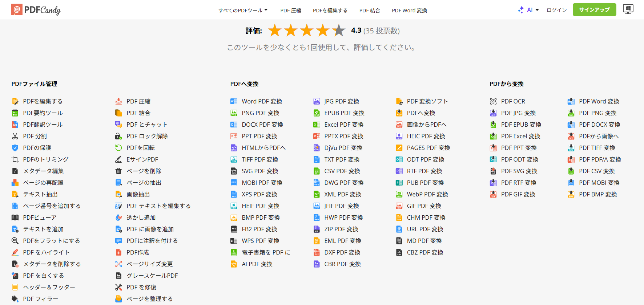Click the Word icon next to Word PDF 変換
Screen dimensions: 644x305
point(234,101)
